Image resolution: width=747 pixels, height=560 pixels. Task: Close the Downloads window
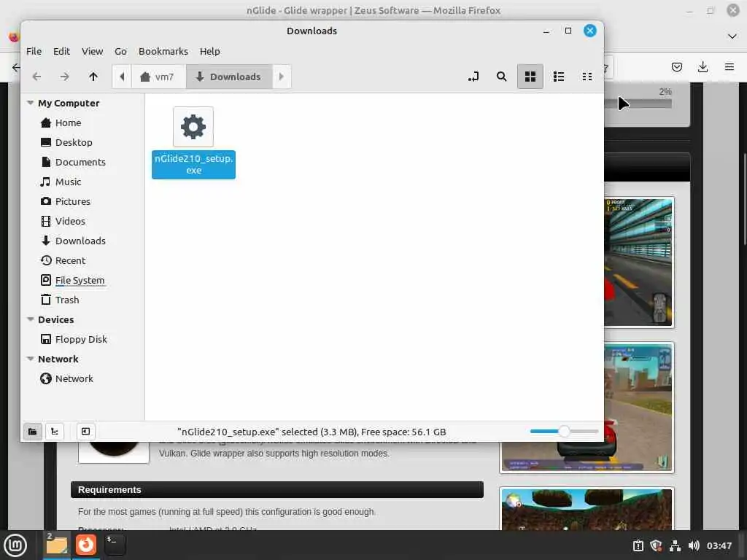coord(589,31)
